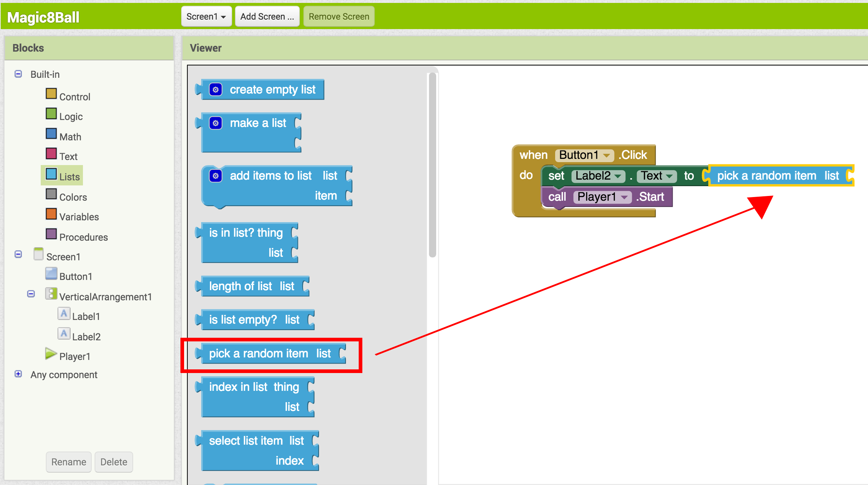Click the Rename button at bottom left
Image resolution: width=868 pixels, height=485 pixels.
(68, 462)
